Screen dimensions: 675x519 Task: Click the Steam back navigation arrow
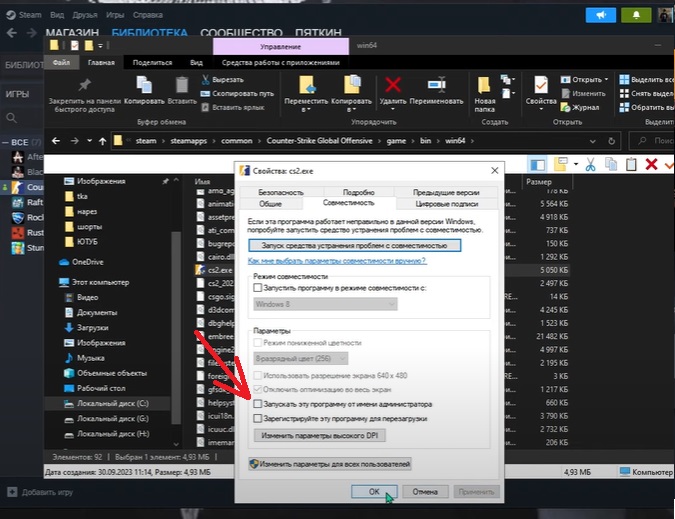click(12, 33)
